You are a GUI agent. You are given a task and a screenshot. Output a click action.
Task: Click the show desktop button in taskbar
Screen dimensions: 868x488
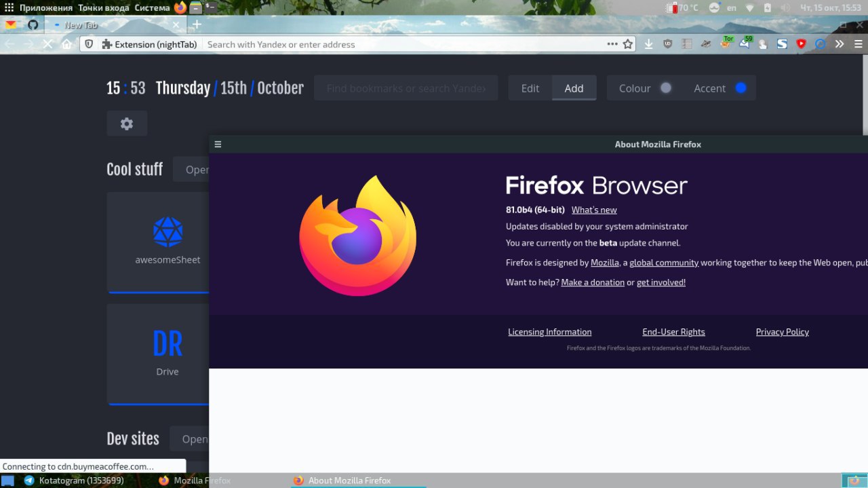[x=7, y=481]
